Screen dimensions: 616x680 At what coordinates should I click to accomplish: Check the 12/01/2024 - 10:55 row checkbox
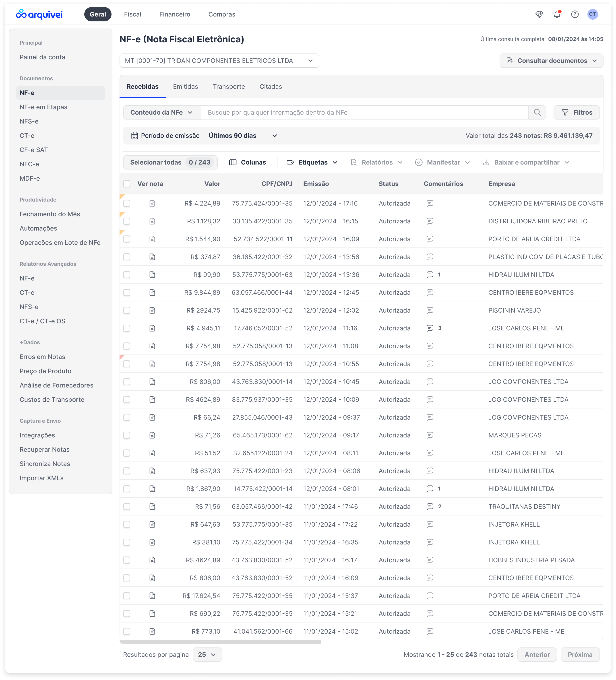(126, 364)
